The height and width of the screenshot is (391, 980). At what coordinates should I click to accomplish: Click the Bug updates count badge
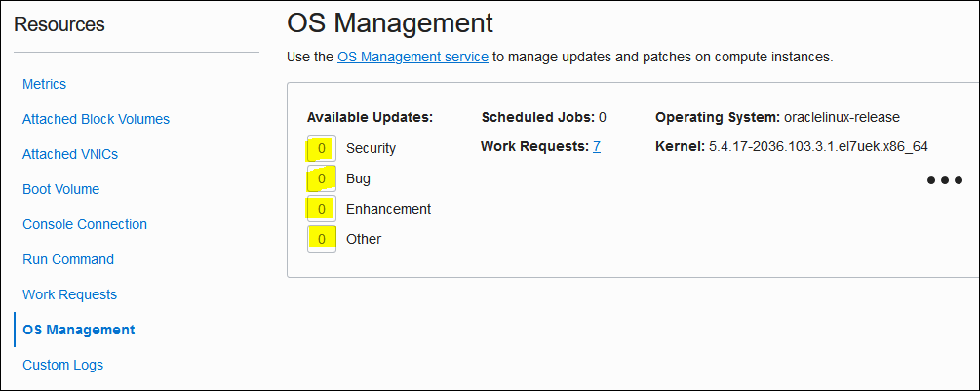click(x=322, y=178)
